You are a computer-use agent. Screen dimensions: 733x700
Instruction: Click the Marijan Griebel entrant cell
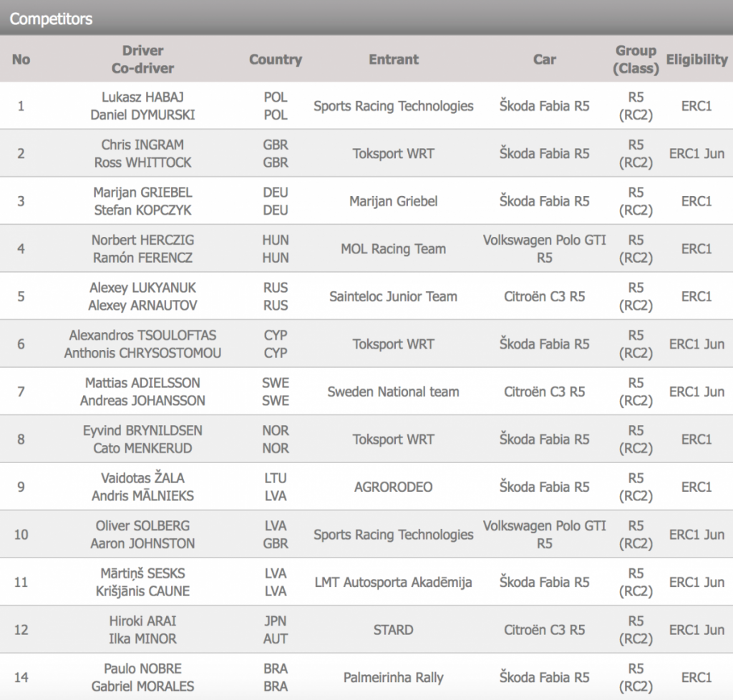coord(393,201)
